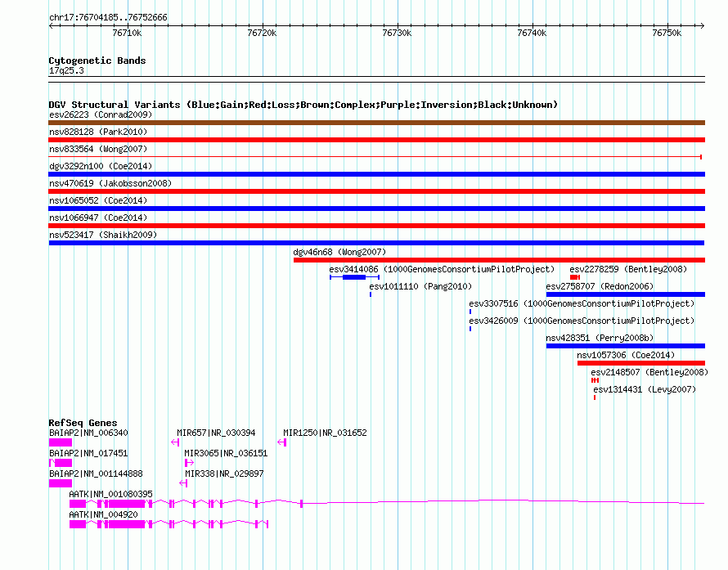
Task: Select the MIR657 NR_030394 arrow glyph
Action: (x=175, y=442)
